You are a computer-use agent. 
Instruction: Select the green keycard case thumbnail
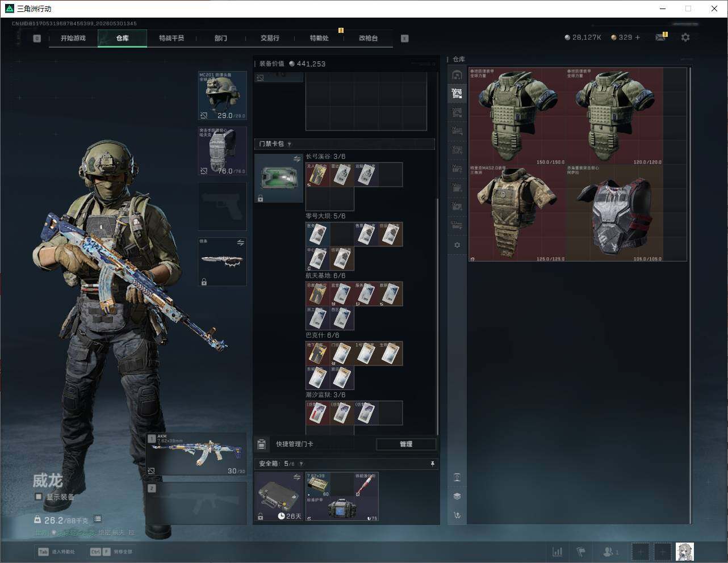pyautogui.click(x=278, y=178)
